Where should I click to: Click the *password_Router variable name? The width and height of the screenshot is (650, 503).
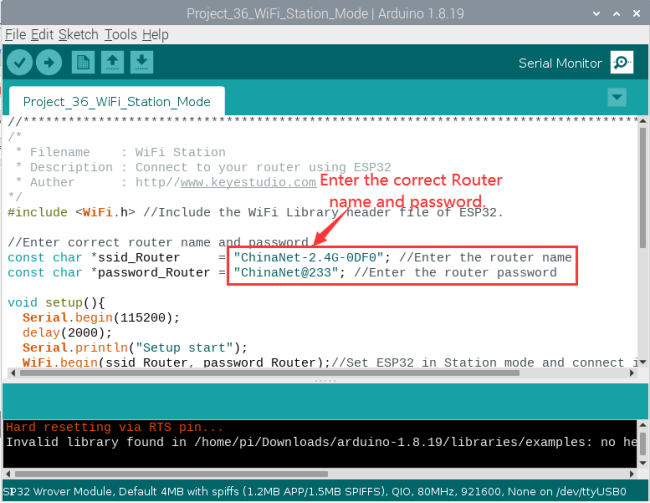click(150, 272)
